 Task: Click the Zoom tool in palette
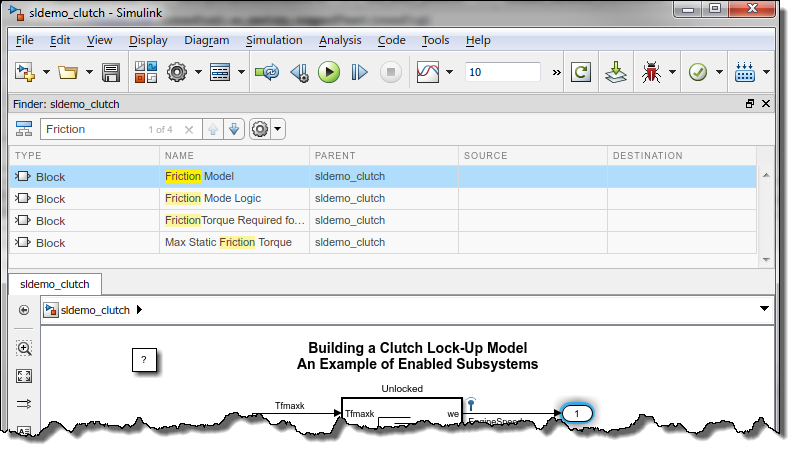coord(24,348)
